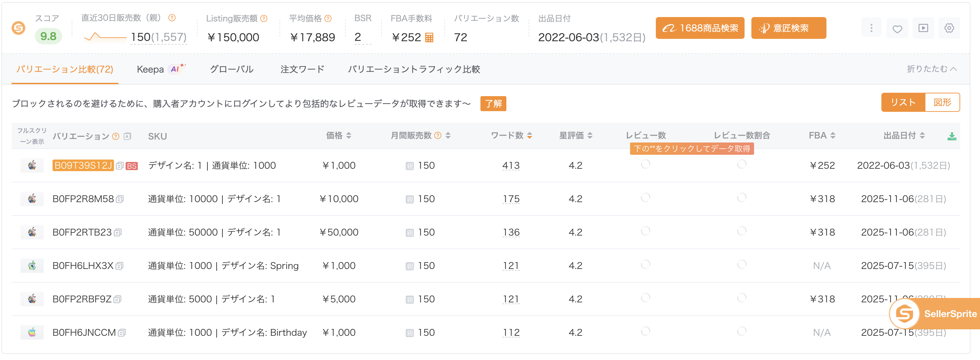Viewport: 980px width, 360px height.
Task: Open product thumbnail of Spring design row
Action: pyautogui.click(x=32, y=266)
